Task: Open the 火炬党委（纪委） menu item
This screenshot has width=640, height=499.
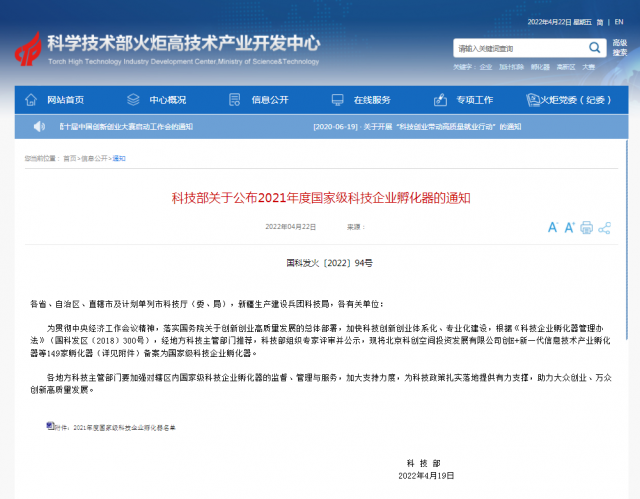Action: coord(576,100)
